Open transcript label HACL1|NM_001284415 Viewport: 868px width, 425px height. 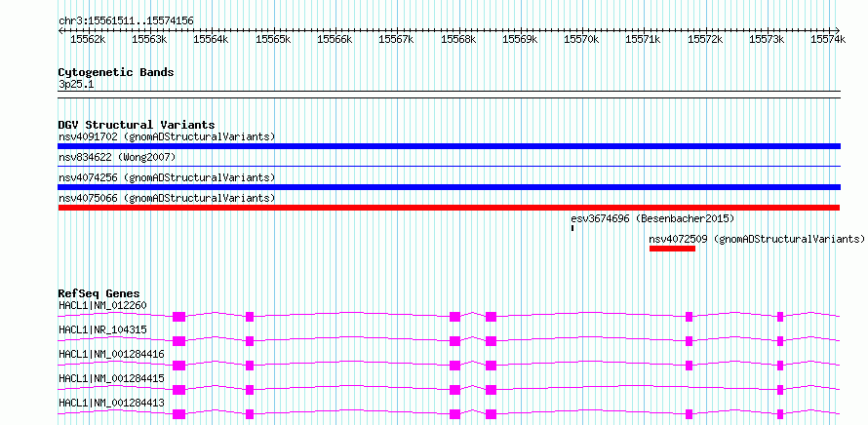pos(111,378)
